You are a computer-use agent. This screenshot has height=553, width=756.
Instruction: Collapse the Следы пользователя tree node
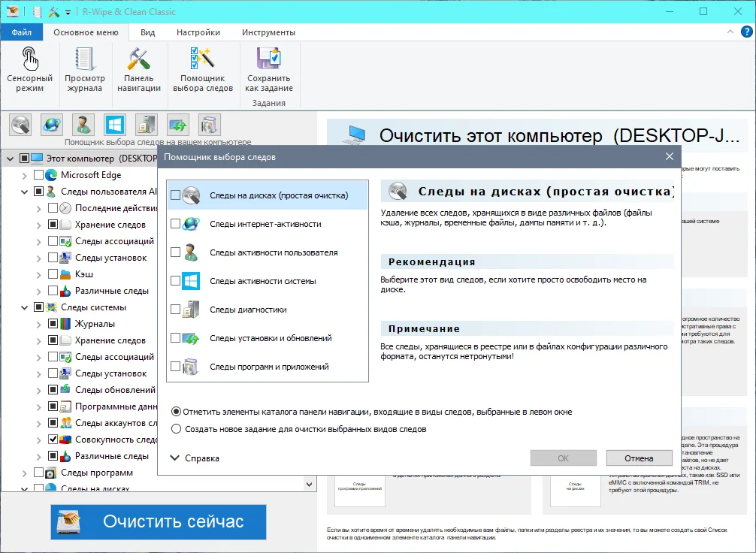24,192
